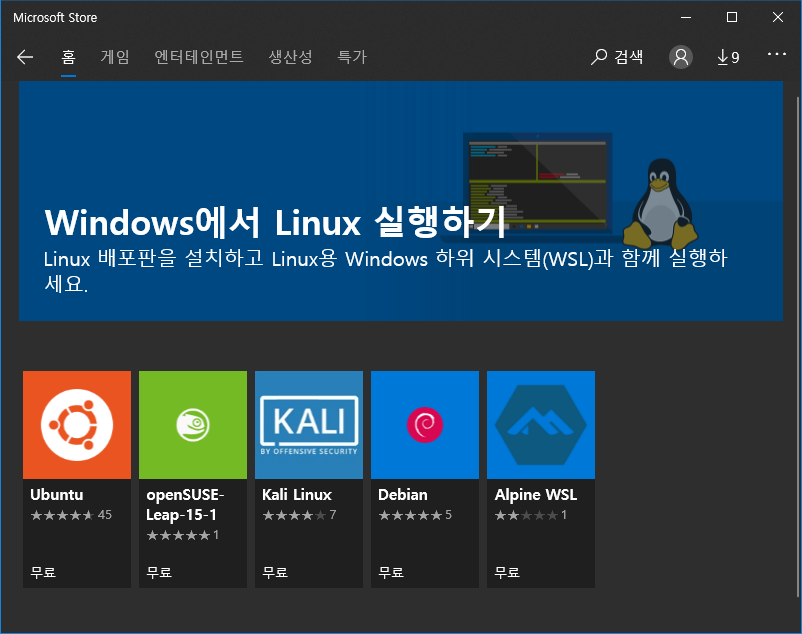Viewport: 802px width, 634px height.
Task: Open the openSUSE chameleon app icon
Action: (x=193, y=425)
